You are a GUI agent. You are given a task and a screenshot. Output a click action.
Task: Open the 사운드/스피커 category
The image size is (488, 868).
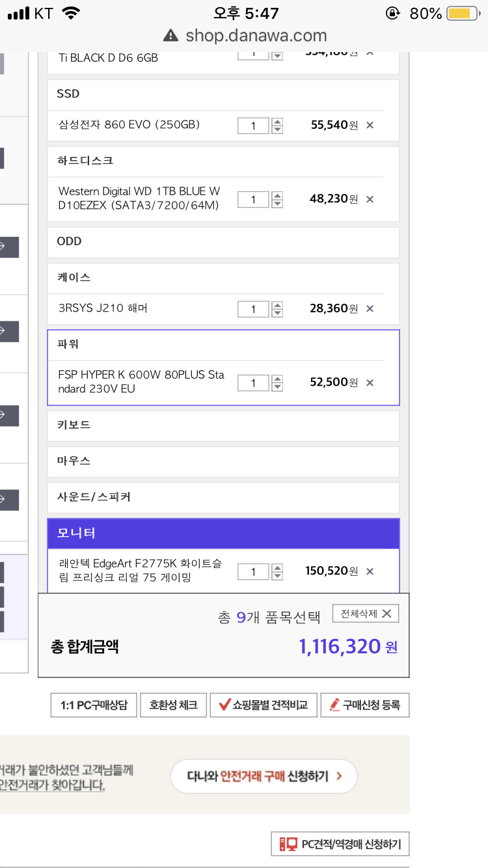click(x=223, y=497)
